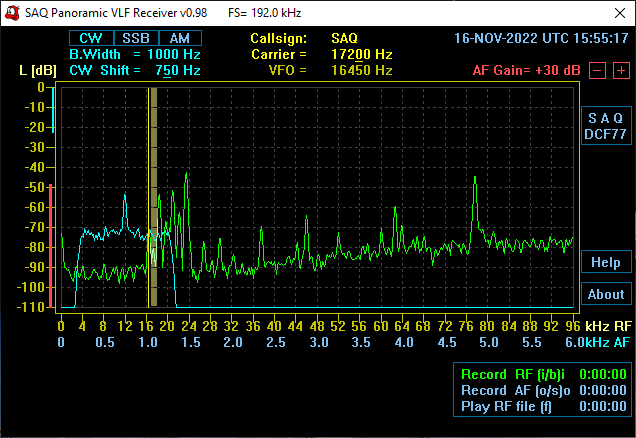Screen dimensions: 636x438
Task: Click the VFO 16450 Hz value
Action: tap(361, 71)
